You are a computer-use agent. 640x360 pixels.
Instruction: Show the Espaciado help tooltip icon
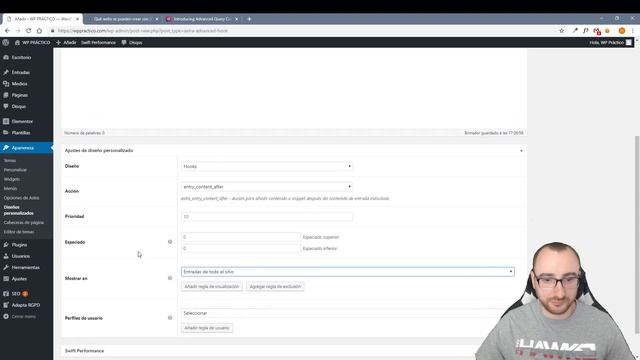170,242
